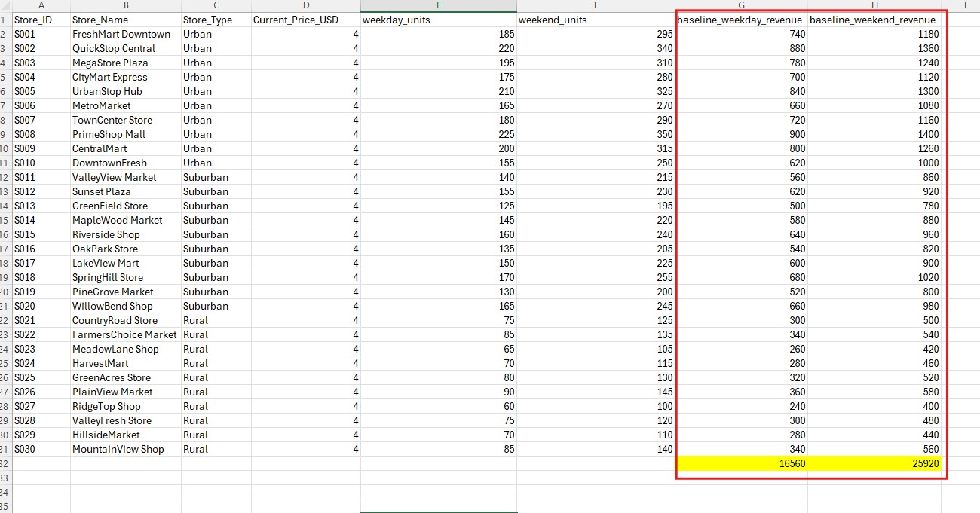The image size is (980, 513).
Task: Select the FreshMart Downtown cell
Action: pos(121,34)
